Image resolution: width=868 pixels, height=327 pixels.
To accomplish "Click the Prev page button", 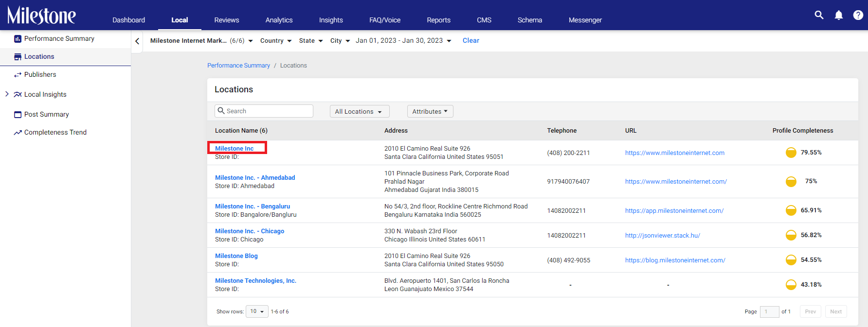I will tap(811, 311).
